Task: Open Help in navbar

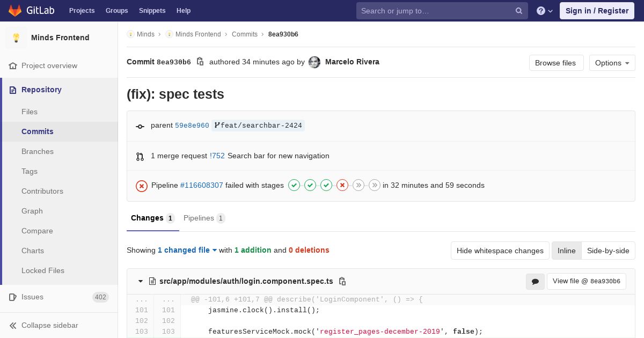Action: [x=184, y=11]
